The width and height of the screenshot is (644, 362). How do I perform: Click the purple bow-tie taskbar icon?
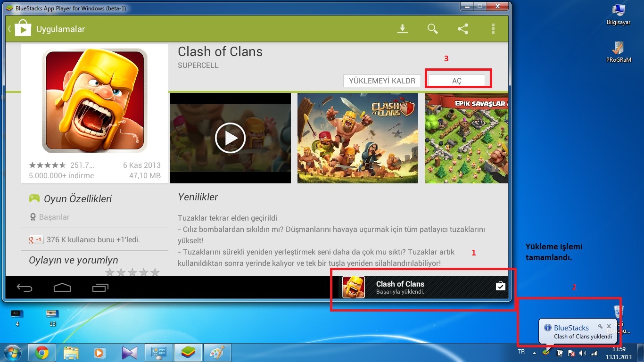(129, 353)
